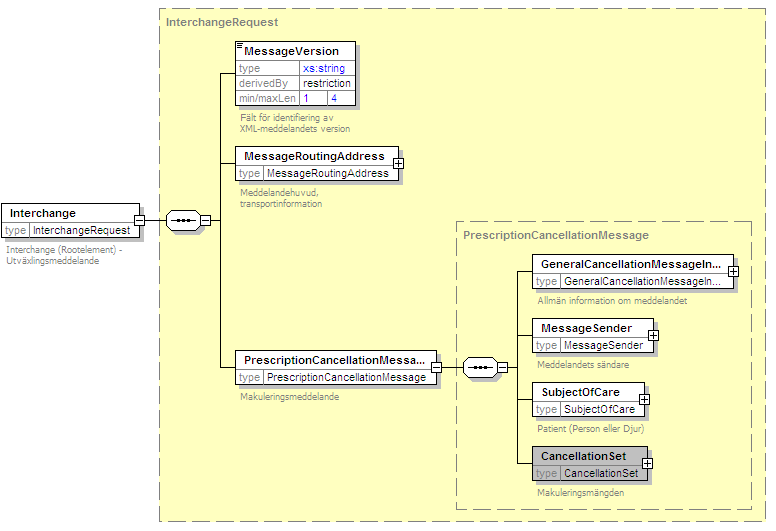
Task: Collapse the Interchange root element
Action: pos(140,221)
